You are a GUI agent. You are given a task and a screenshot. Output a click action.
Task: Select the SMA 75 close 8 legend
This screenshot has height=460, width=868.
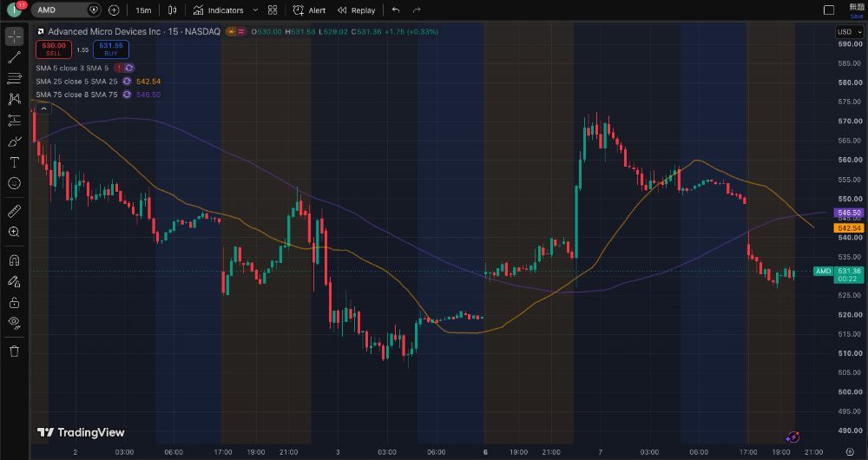pyautogui.click(x=76, y=95)
